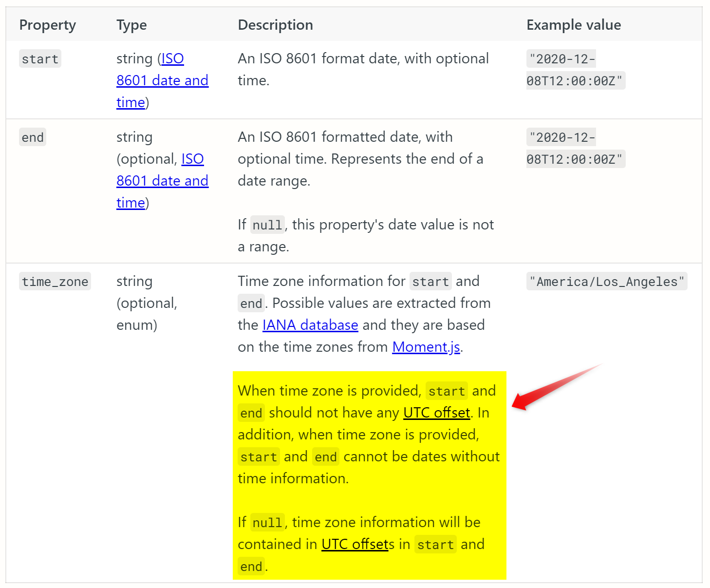The height and width of the screenshot is (588, 710).
Task: Click the null code in the end row description
Action: click(267, 225)
